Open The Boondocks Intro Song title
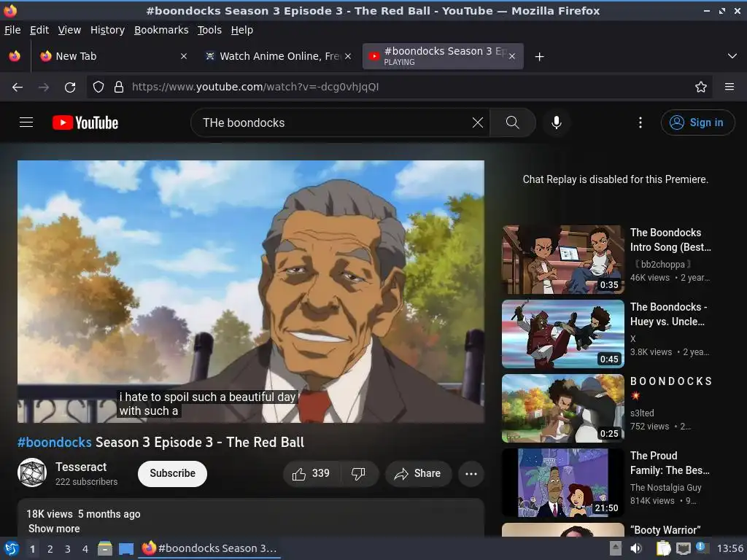747x560 pixels. [671, 240]
